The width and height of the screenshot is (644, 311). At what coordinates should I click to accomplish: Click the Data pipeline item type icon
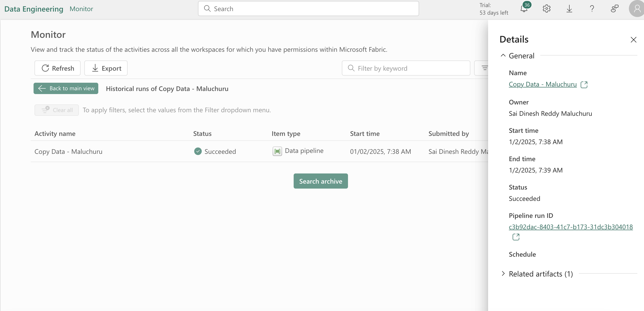click(277, 151)
